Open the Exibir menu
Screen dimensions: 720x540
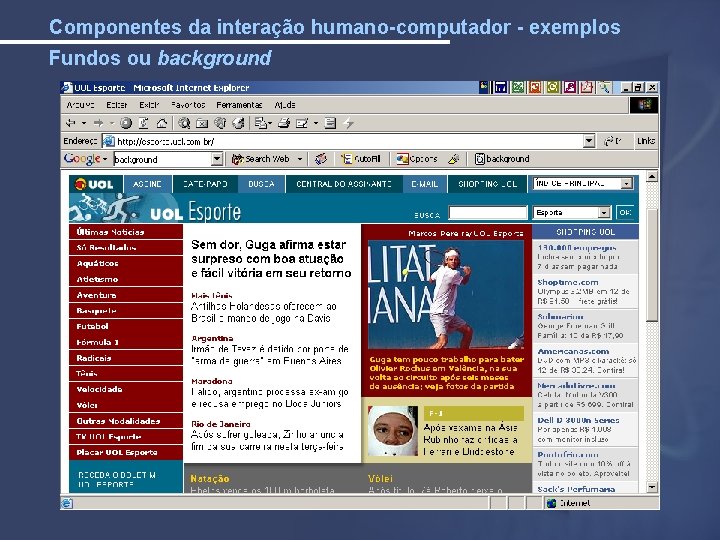click(x=149, y=105)
